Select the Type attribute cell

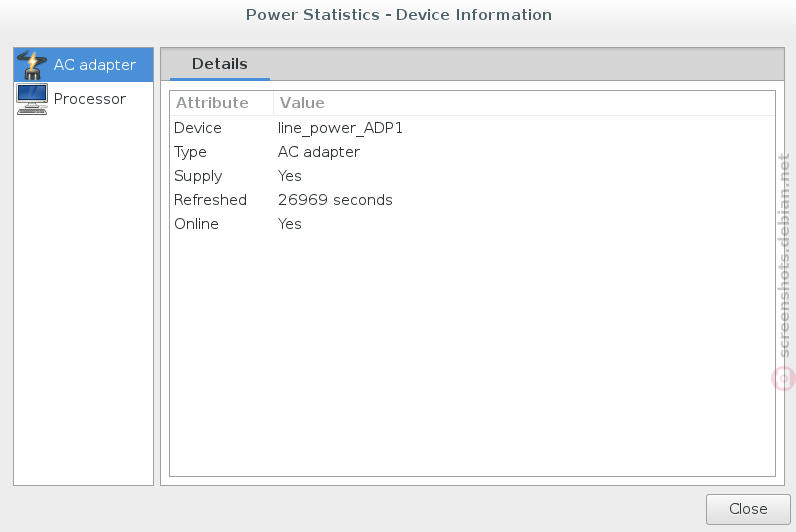point(190,152)
